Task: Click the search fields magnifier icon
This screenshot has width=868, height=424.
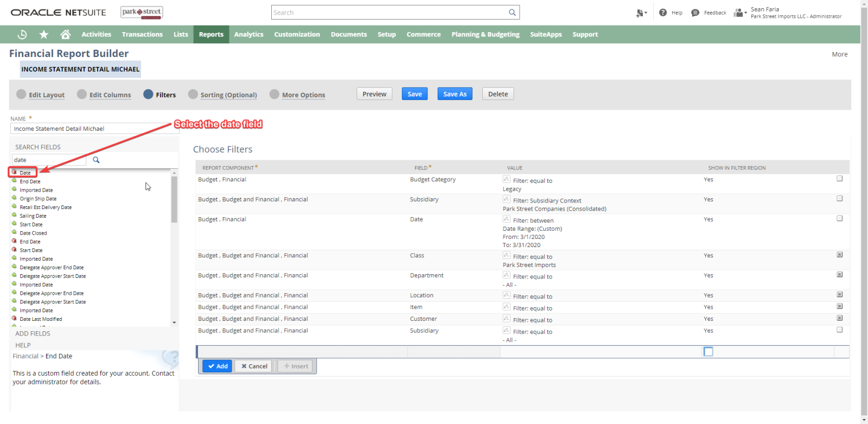Action: click(96, 160)
